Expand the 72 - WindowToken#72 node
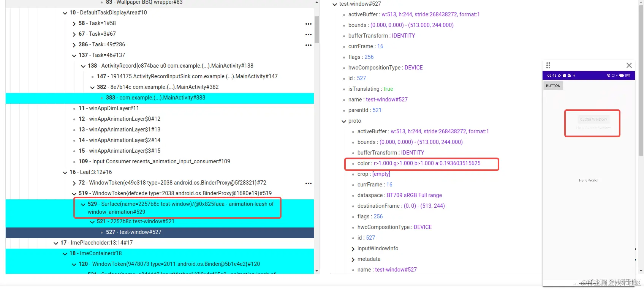644x289 pixels. click(74, 183)
